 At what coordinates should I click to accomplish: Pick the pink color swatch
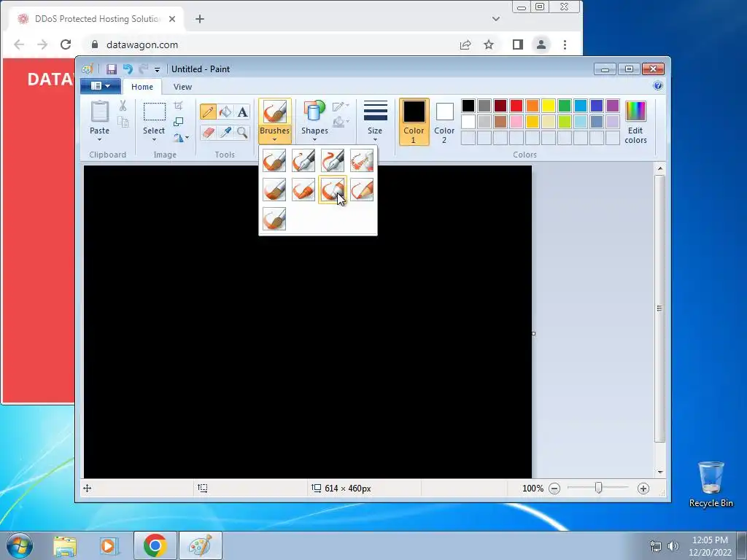(516, 122)
